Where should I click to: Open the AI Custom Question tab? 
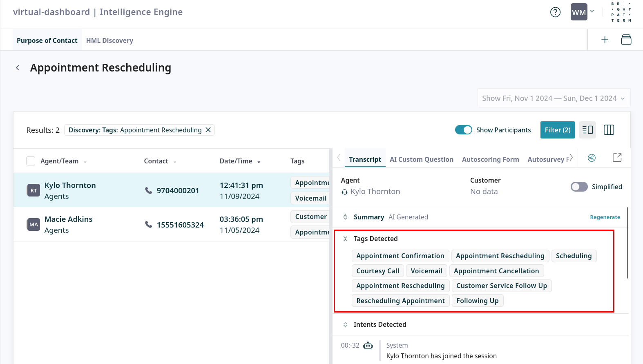click(421, 159)
